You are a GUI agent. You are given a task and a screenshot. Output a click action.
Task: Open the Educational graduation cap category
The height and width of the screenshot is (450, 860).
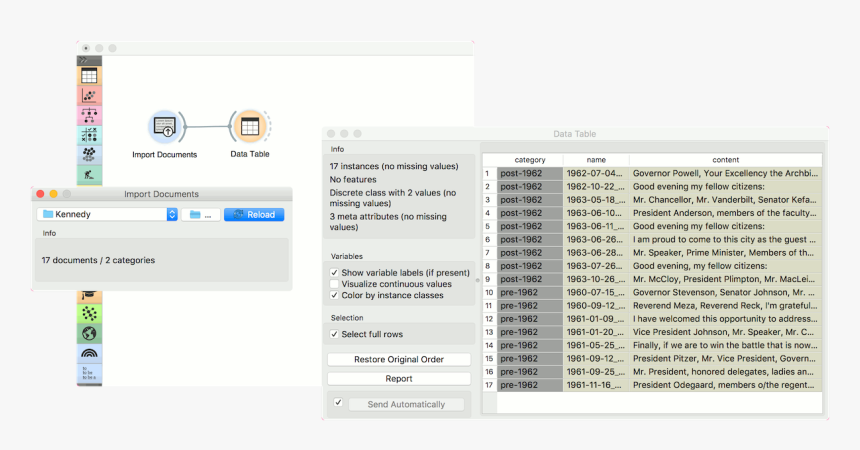(89, 297)
